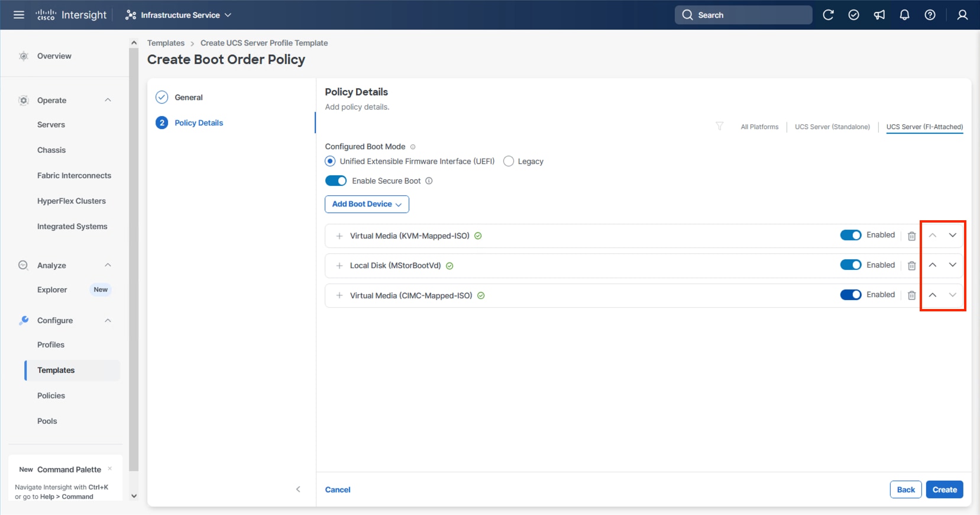Click the Create button
This screenshot has width=980, height=515.
click(x=944, y=490)
